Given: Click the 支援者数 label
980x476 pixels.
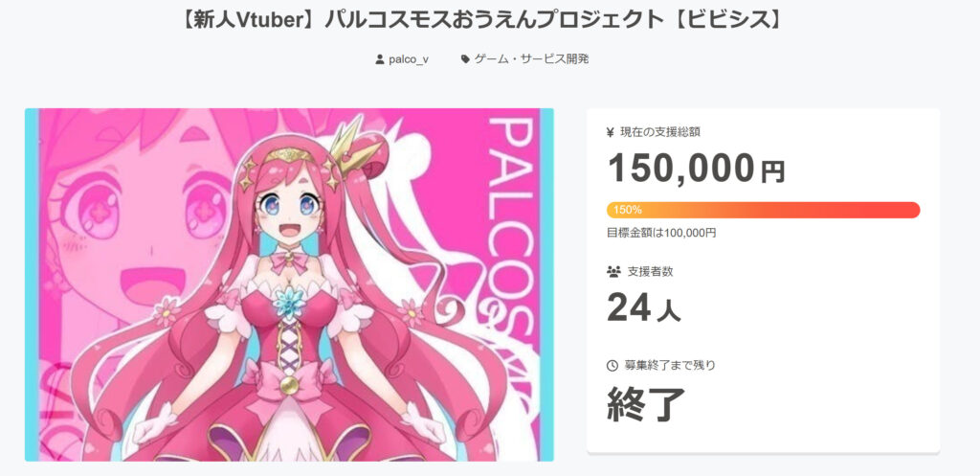Looking at the screenshot, I should 651,271.
